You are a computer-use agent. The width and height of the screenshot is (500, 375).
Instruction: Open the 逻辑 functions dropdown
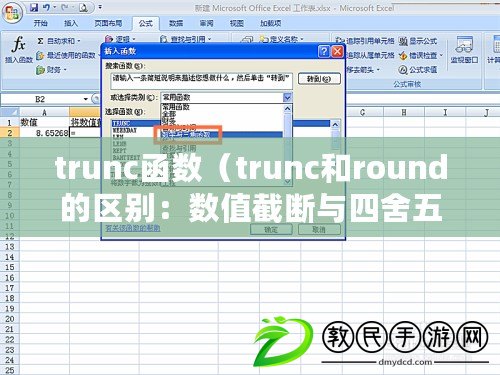tap(120, 39)
